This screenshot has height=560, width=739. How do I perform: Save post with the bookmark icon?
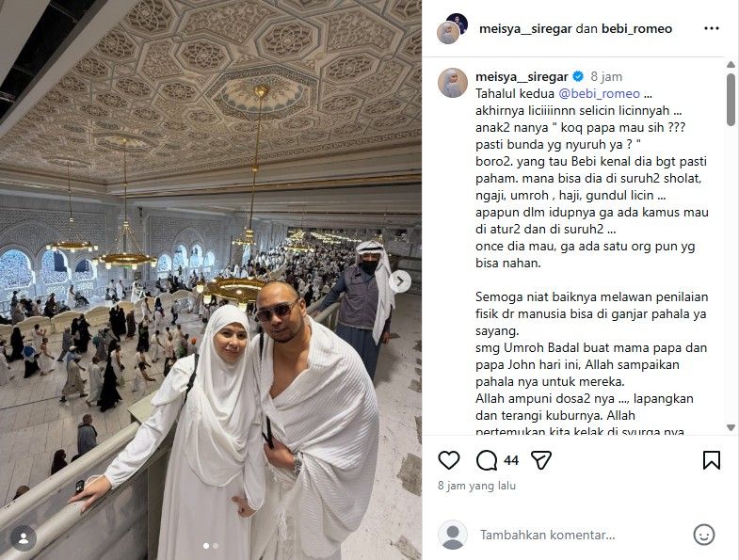pyautogui.click(x=711, y=460)
